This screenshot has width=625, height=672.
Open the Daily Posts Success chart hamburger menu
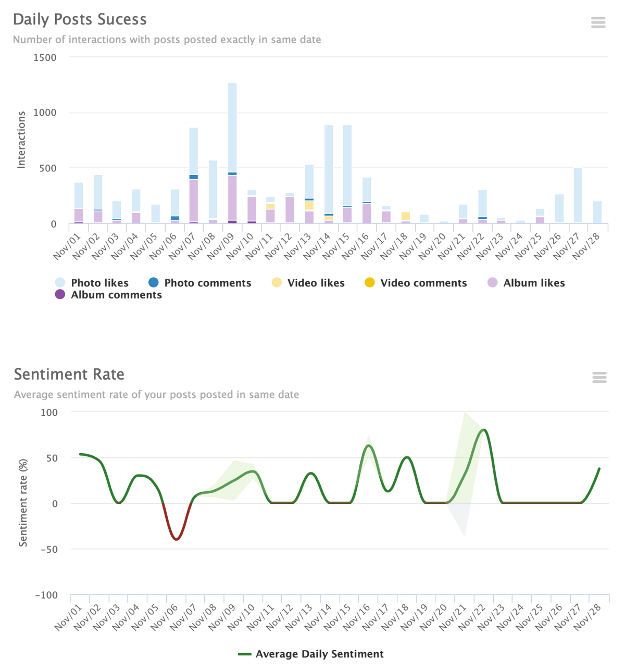click(598, 22)
